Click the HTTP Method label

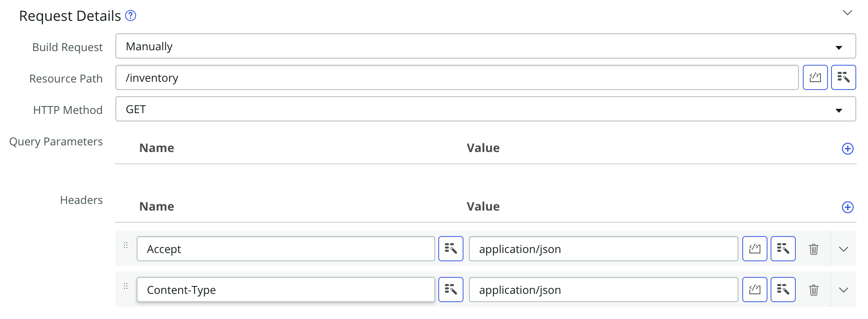[x=68, y=110]
